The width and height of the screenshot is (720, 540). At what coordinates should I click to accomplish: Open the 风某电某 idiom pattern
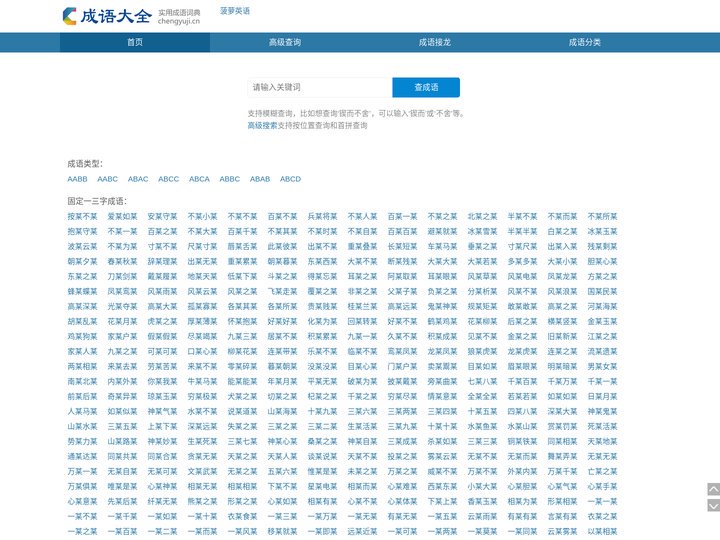coord(523,276)
